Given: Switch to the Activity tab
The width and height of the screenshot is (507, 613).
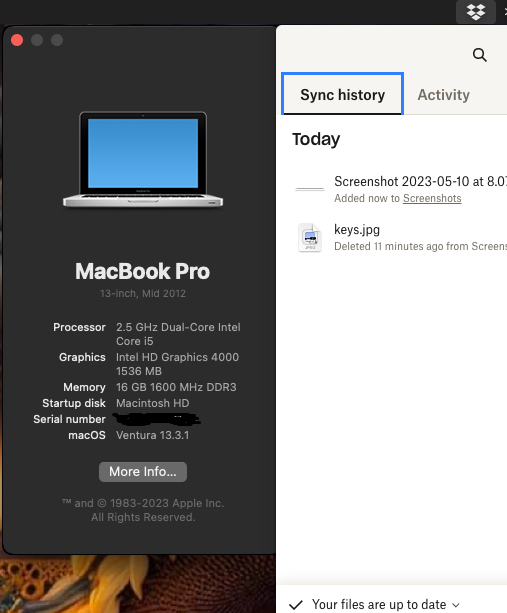Looking at the screenshot, I should [x=443, y=95].
